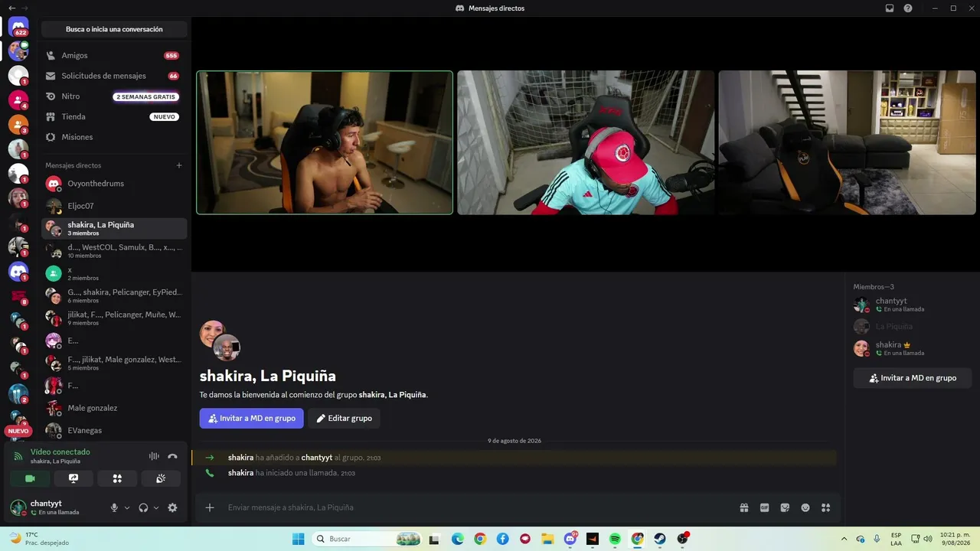980x551 pixels.
Task: Open Male gonzalez conversation
Action: coord(114,408)
